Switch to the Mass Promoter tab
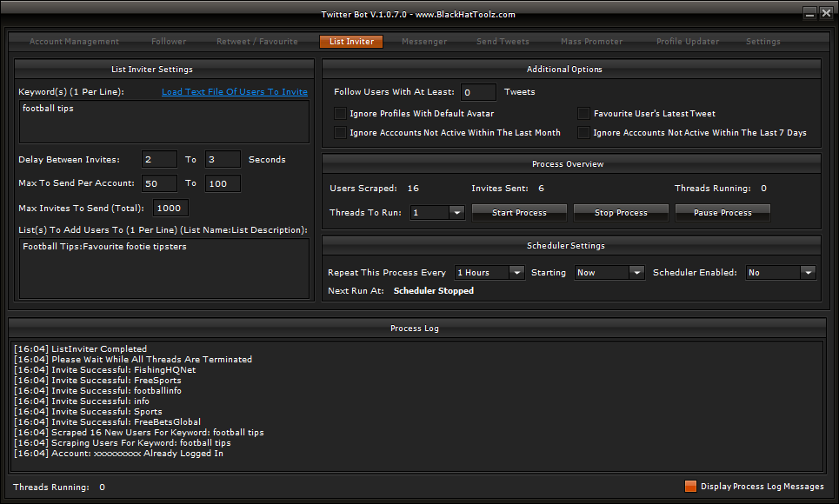 [591, 41]
